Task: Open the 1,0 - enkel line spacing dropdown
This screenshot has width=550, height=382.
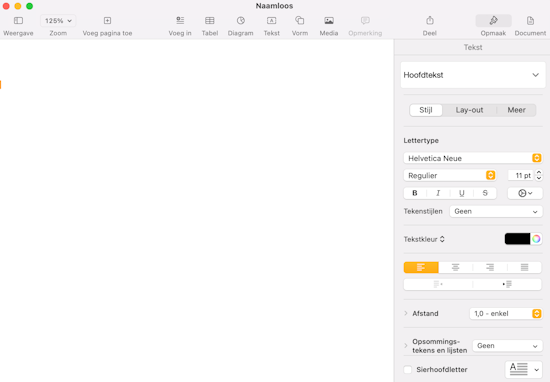Action: pos(506,314)
